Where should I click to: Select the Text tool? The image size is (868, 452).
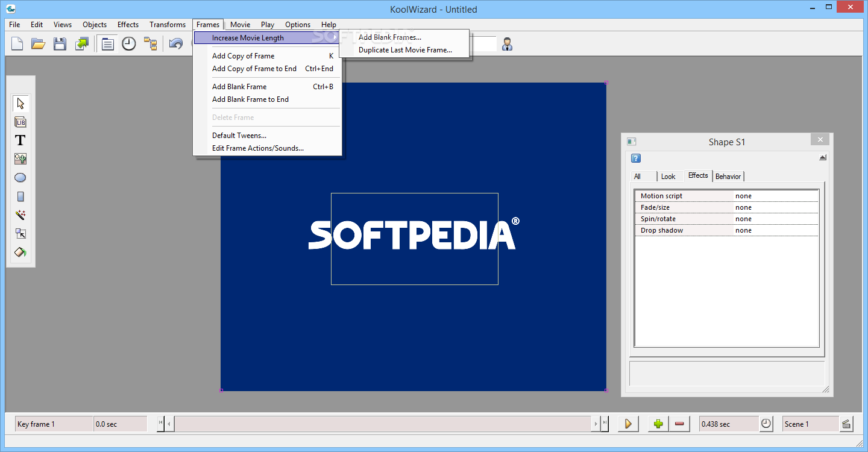20,140
